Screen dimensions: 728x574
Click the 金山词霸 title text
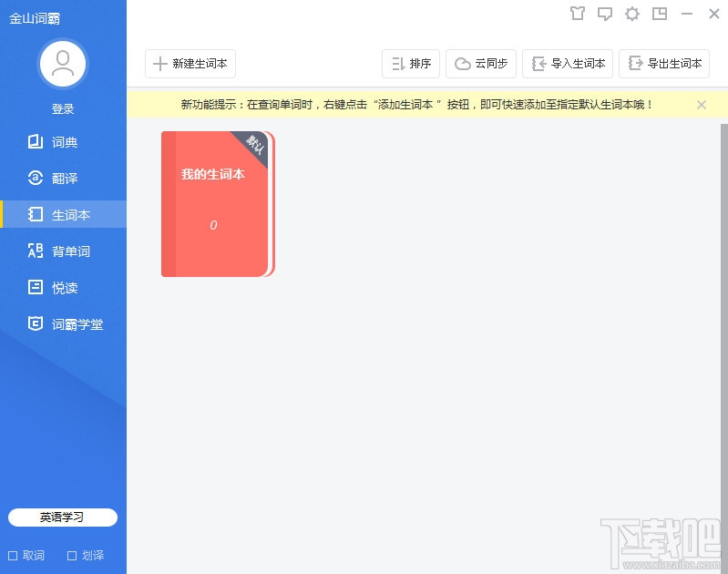click(x=35, y=18)
